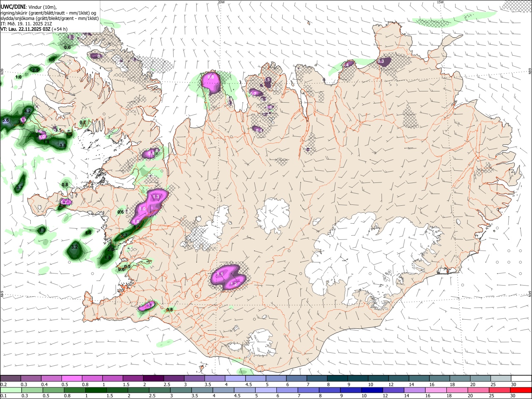Select the pale green 0.1 rain legend swatch

[x=11, y=390]
